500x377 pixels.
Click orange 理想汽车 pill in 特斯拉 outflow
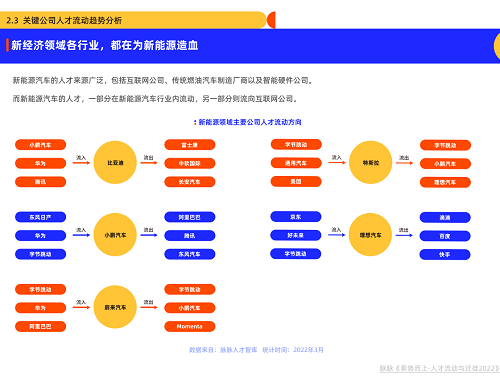(445, 182)
